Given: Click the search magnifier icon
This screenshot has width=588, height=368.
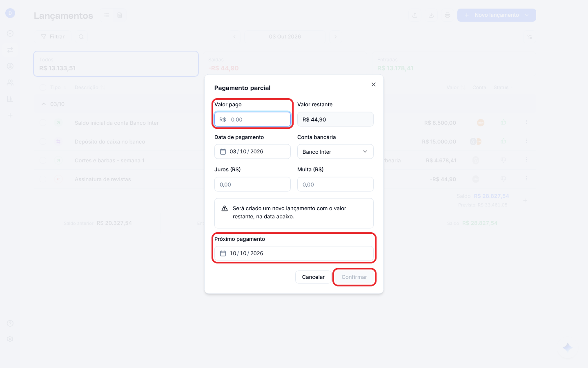Looking at the screenshot, I should (81, 37).
